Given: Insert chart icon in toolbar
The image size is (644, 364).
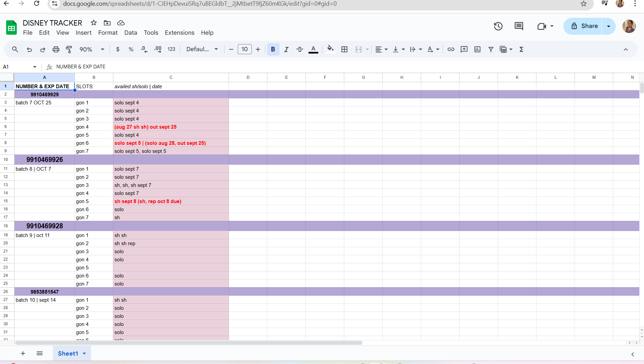Looking at the screenshot, I should click(x=477, y=49).
